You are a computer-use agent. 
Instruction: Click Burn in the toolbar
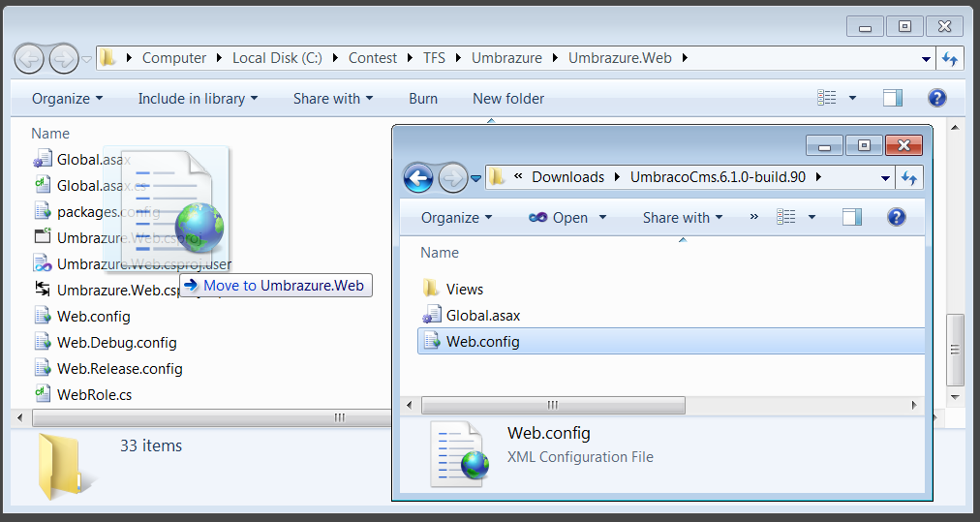(423, 99)
